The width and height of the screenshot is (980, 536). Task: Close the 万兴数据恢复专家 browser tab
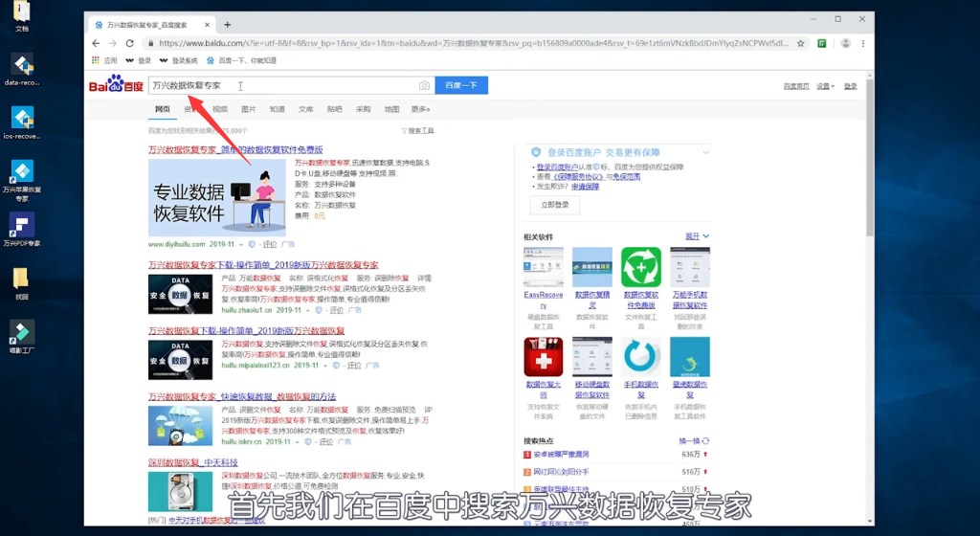point(207,25)
